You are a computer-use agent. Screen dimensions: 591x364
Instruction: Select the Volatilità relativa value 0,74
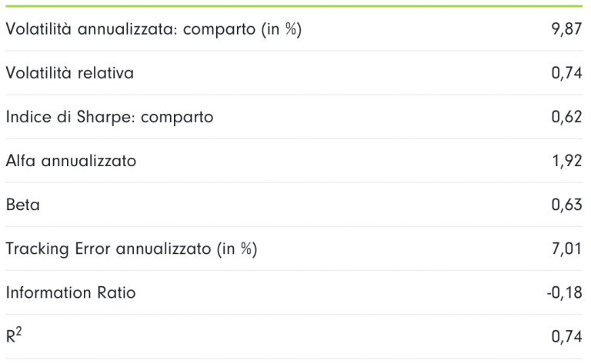569,74
